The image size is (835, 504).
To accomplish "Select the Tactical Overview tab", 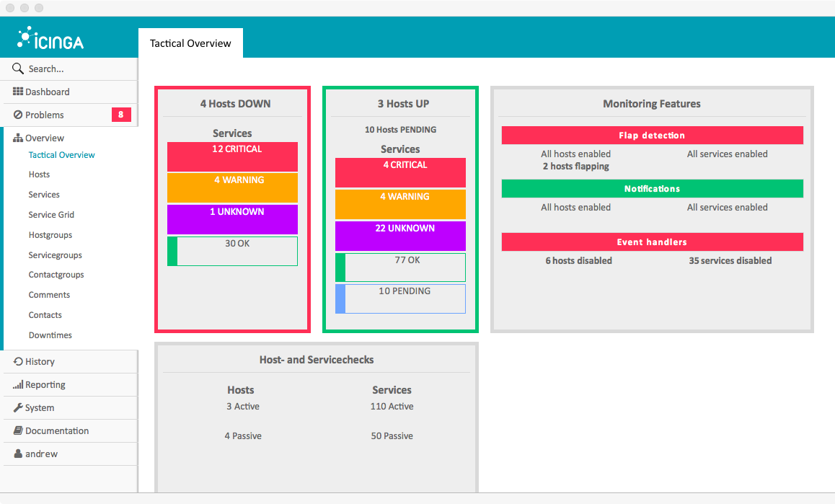I will pos(190,43).
